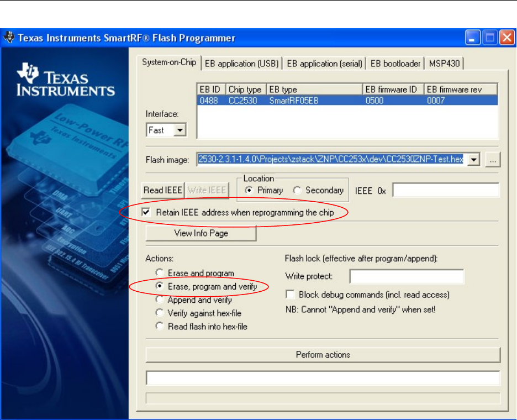The image size is (517, 420).
Task: Click the 0007 firmware rev cell
Action: [436, 100]
